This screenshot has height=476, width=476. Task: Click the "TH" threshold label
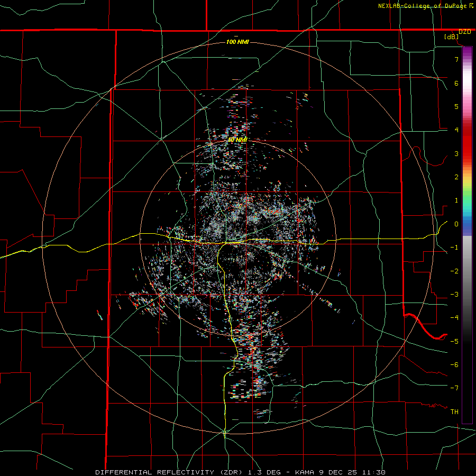pyautogui.click(x=454, y=412)
